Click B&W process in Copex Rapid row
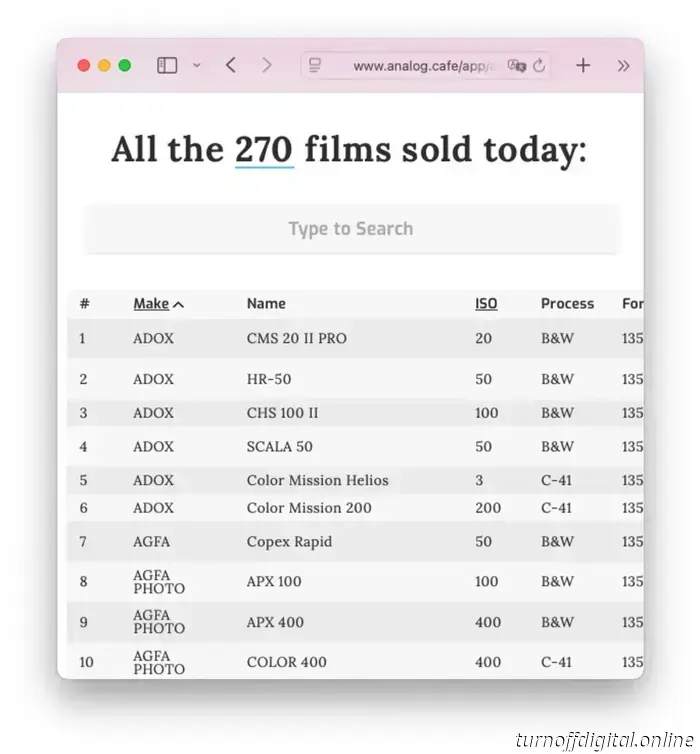Image resolution: width=700 pixels, height=754 pixels. tap(557, 542)
